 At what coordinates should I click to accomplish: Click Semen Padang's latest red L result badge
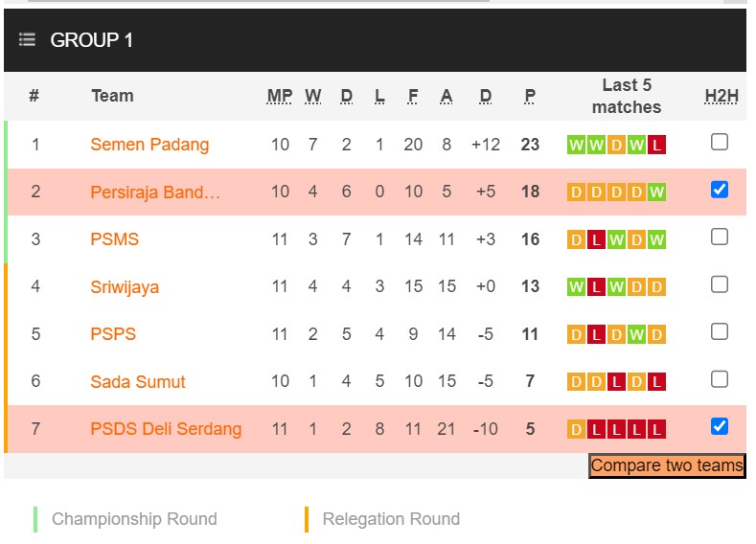(656, 146)
